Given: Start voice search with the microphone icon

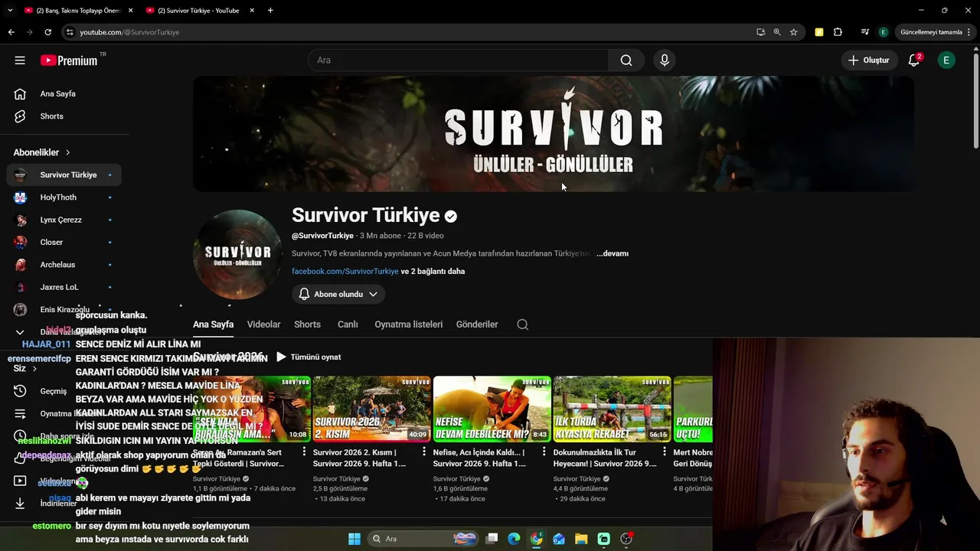Looking at the screenshot, I should tap(665, 60).
